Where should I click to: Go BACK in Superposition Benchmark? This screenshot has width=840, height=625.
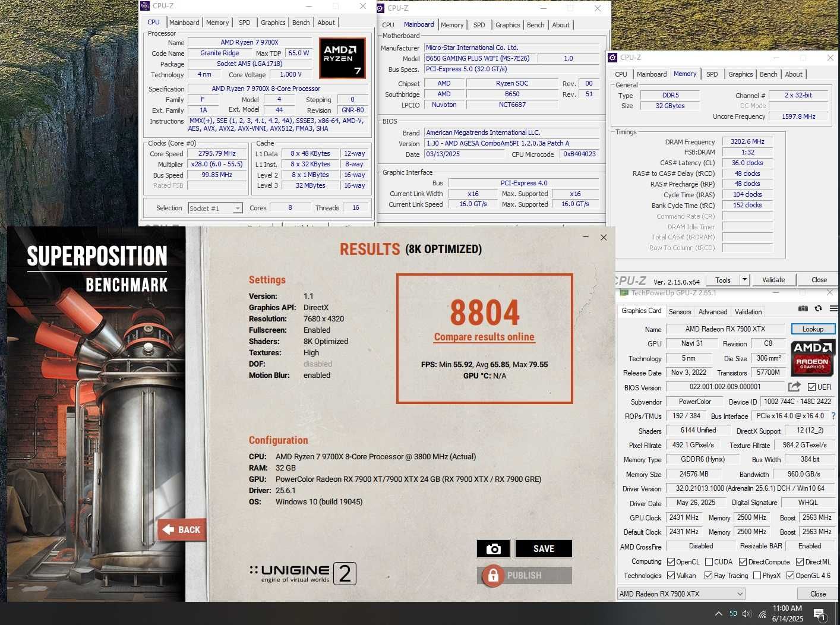pyautogui.click(x=182, y=529)
